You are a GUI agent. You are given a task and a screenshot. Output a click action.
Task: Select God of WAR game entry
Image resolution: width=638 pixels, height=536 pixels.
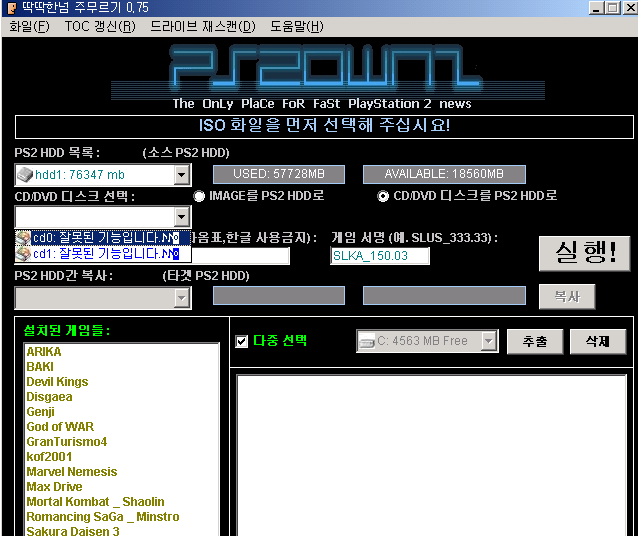[60, 427]
